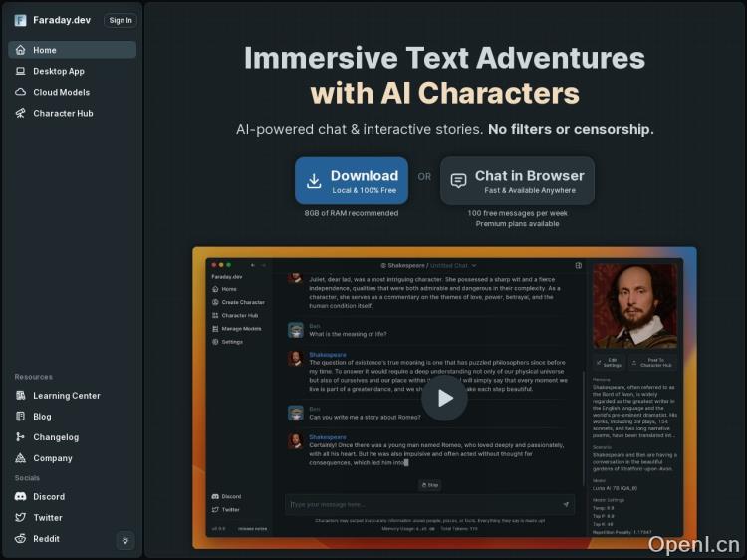Click the Character Hub rocket icon
Screen dimensions: 747x560
(21, 114)
